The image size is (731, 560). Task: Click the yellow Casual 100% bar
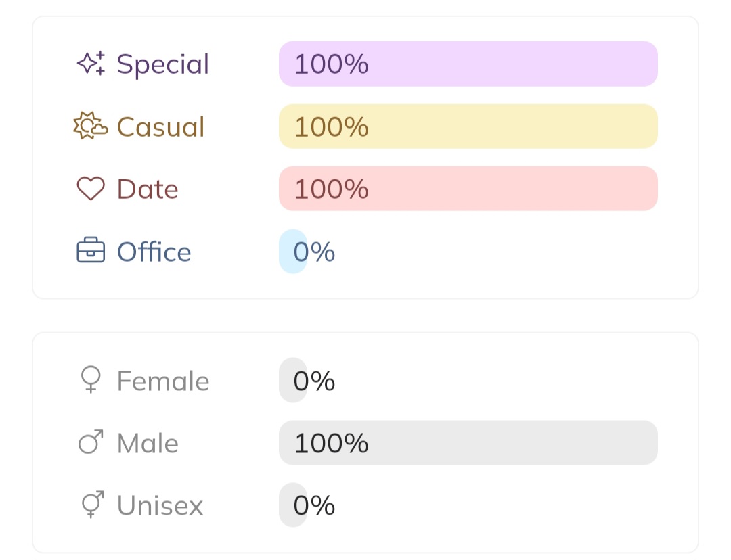pyautogui.click(x=468, y=126)
